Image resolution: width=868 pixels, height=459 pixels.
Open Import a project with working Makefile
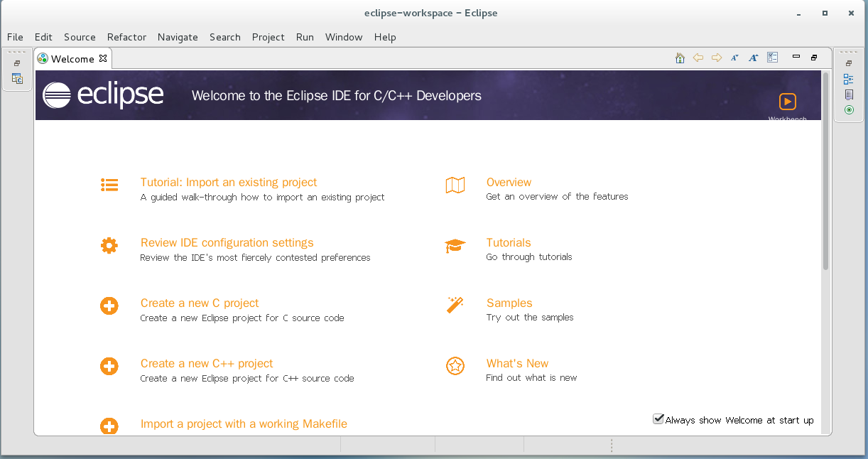click(x=244, y=424)
